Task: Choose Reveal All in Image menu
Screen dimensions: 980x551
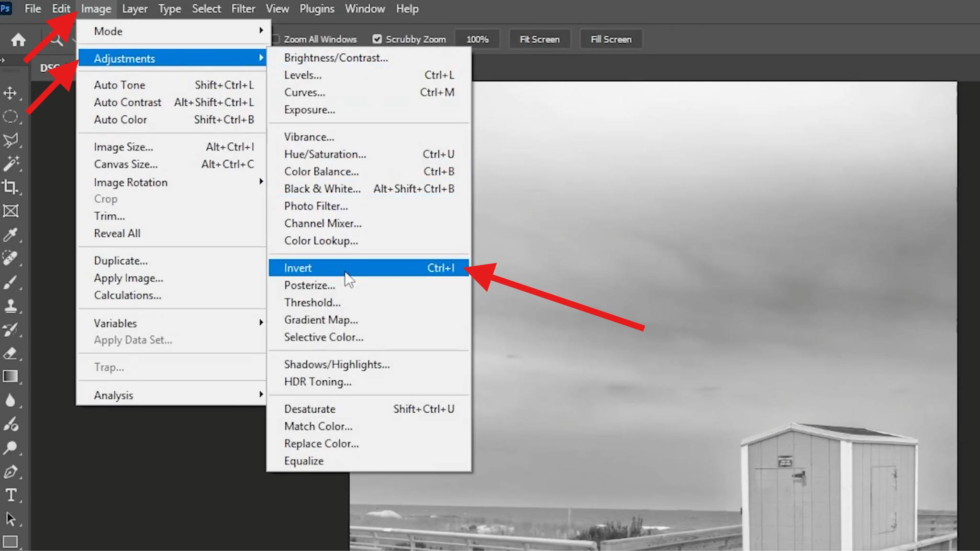Action: [x=172, y=233]
